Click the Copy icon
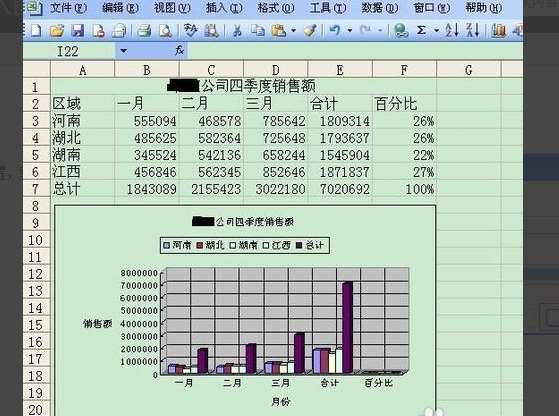The image size is (559, 416). (257, 31)
